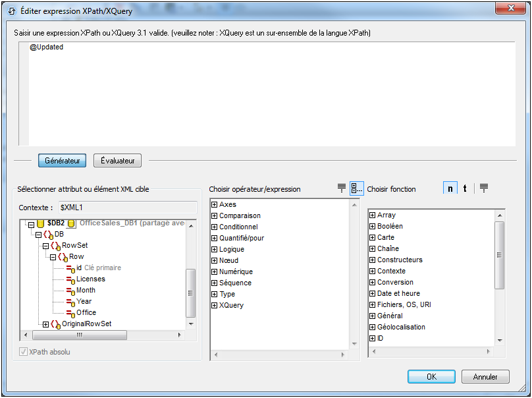
Task: Click the Row element icon
Action: pos(63,257)
